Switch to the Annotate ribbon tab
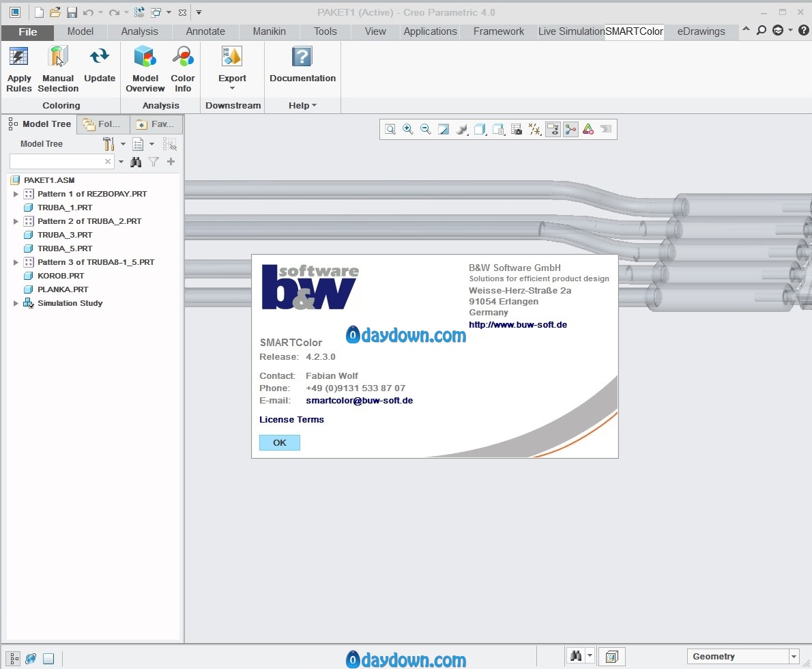Viewport: 812px width, 669px height. pyautogui.click(x=205, y=31)
